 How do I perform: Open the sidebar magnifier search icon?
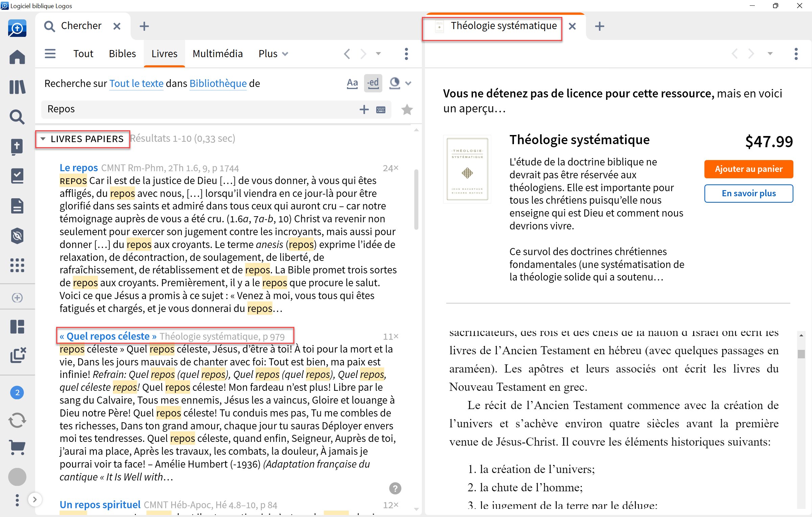(x=17, y=117)
